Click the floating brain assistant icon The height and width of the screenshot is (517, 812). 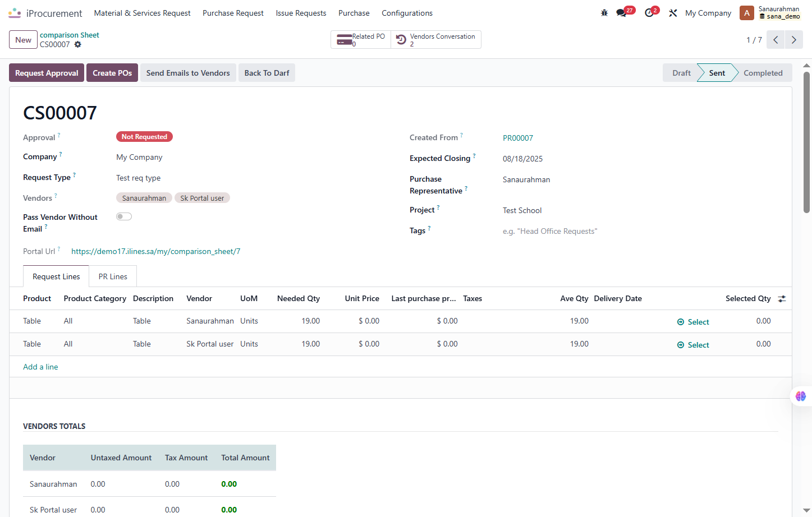(801, 396)
